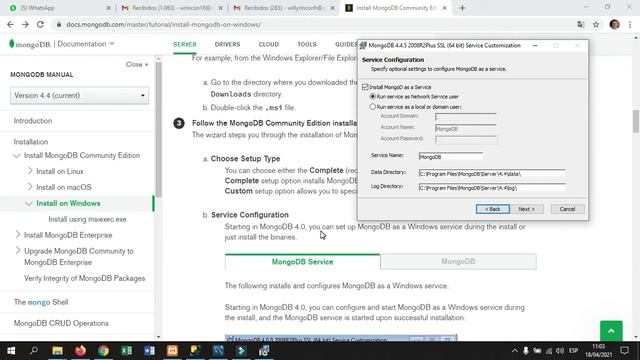Expand Install MongoDB Enterprise
Image resolution: width=640 pixels, height=360 pixels.
[18, 235]
